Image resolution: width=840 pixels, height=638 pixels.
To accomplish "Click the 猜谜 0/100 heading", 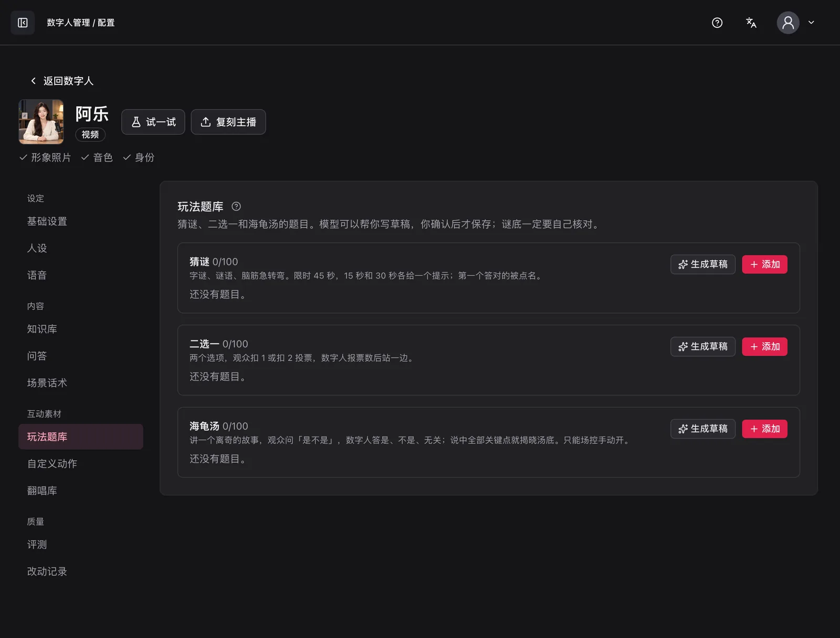I will pos(214,262).
